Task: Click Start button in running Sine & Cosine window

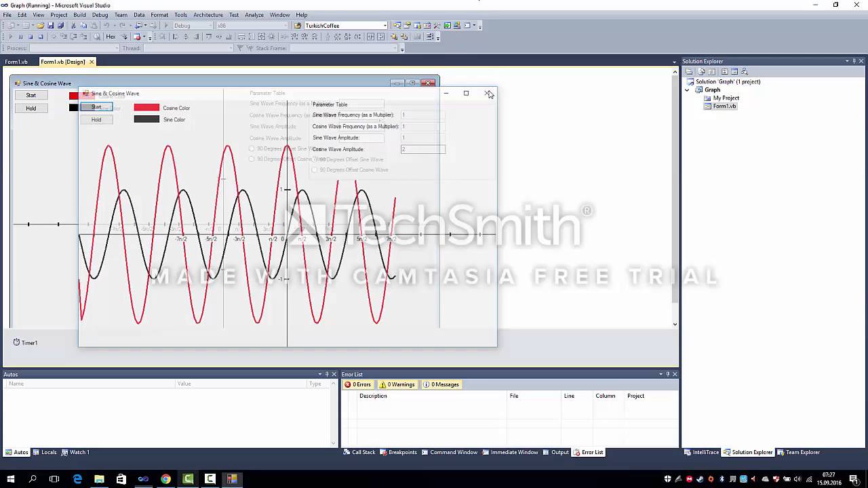Action: (96, 107)
